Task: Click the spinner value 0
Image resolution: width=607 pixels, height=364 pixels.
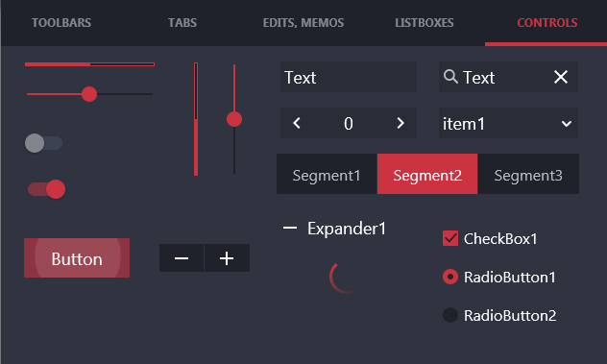Action: click(x=349, y=124)
